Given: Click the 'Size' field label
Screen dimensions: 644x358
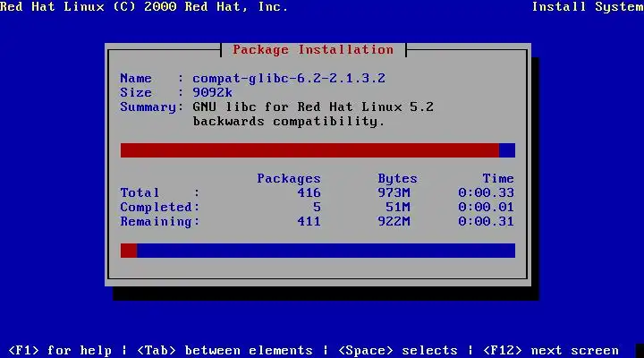Looking at the screenshot, I should [x=136, y=92].
